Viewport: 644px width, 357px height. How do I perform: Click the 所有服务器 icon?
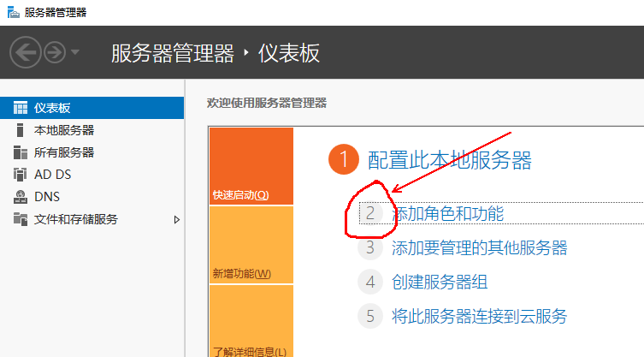[21, 152]
